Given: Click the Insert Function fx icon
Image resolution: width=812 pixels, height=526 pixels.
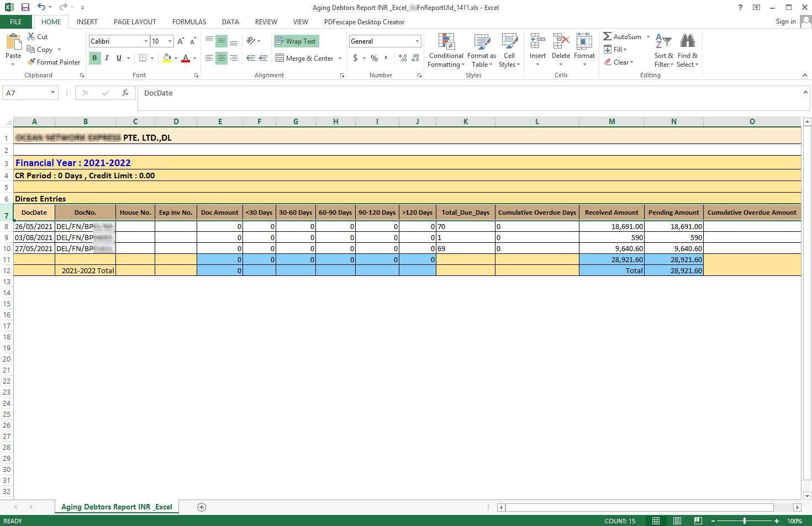Looking at the screenshot, I should [x=125, y=93].
